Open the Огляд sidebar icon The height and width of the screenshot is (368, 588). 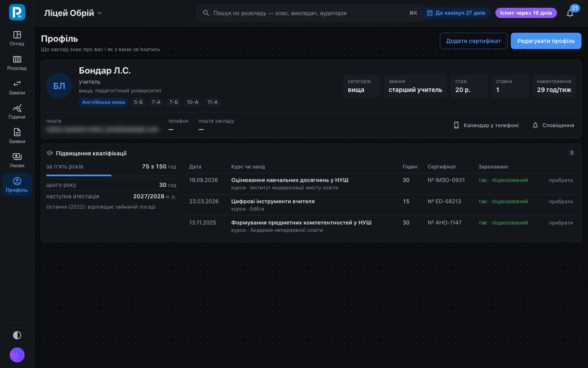click(17, 38)
